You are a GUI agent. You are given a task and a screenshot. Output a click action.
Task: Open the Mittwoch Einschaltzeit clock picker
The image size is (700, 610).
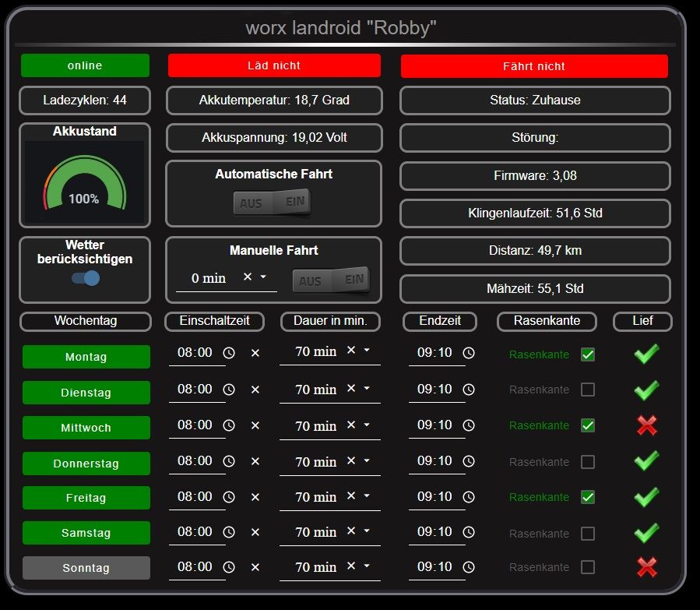pyautogui.click(x=229, y=425)
